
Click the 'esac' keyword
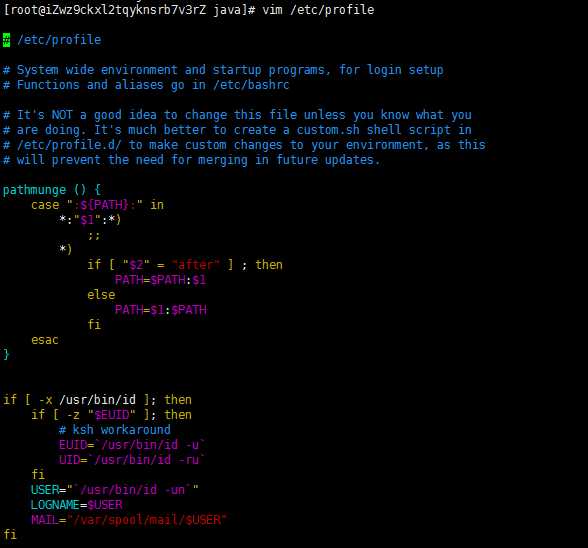pos(45,340)
